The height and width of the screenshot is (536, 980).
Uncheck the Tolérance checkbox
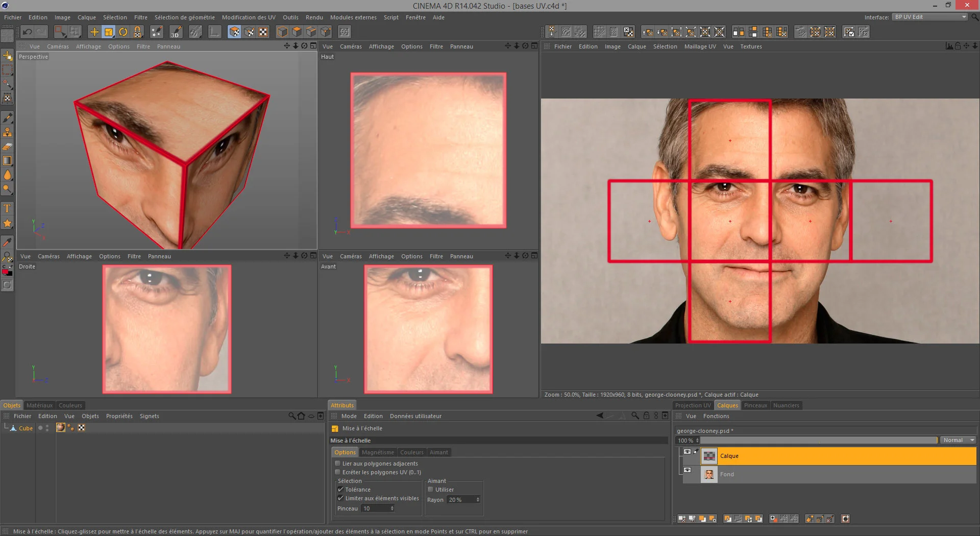[340, 490]
